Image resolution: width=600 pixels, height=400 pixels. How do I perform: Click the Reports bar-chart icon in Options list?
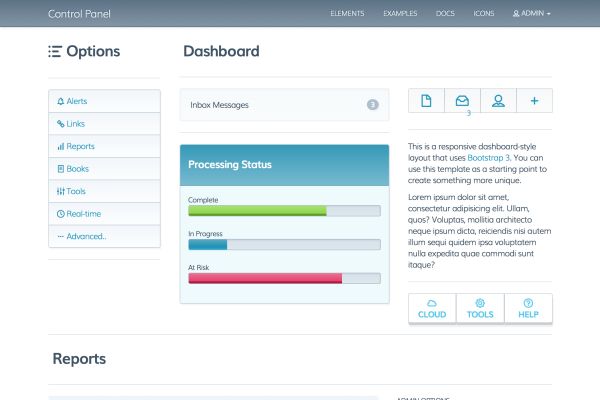pos(60,146)
